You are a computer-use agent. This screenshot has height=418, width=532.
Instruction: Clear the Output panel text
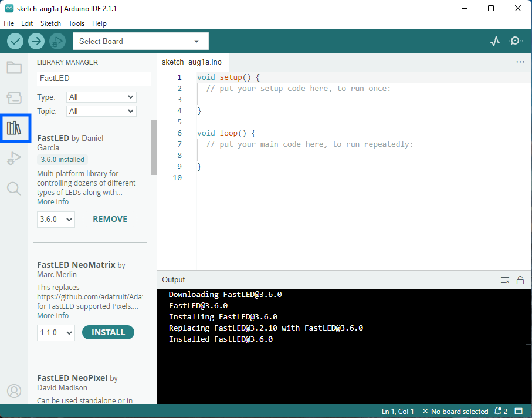tap(505, 280)
